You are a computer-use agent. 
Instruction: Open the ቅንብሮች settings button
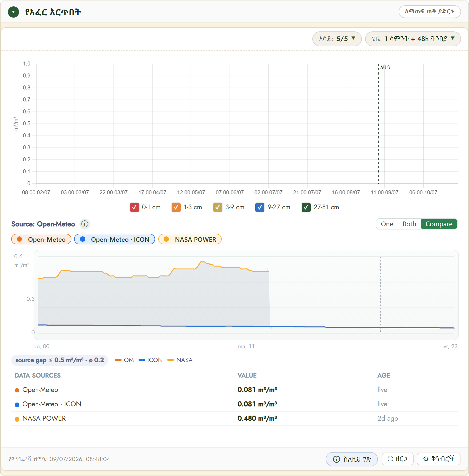pos(439,459)
